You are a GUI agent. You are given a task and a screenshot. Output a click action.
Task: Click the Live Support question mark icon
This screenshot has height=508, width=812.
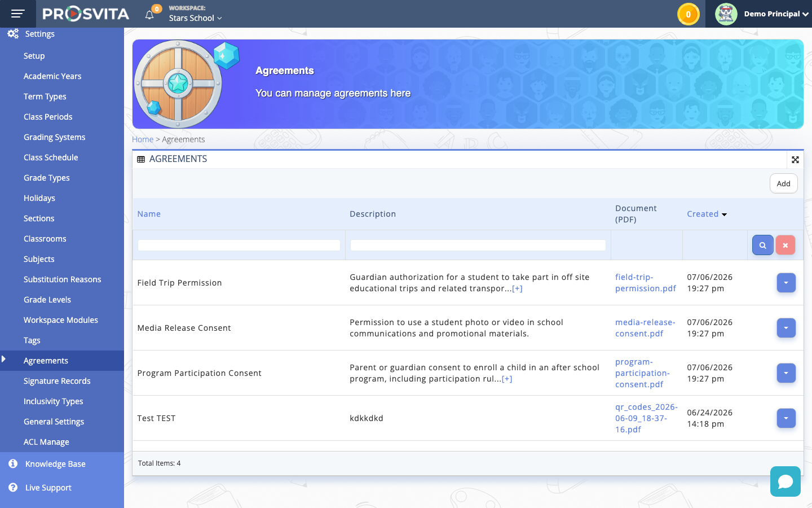13,487
